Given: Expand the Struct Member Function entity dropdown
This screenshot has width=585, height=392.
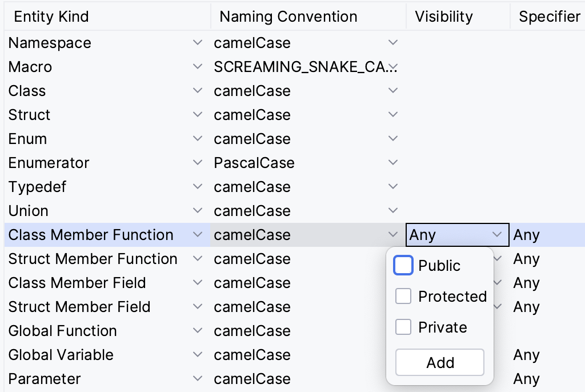Looking at the screenshot, I should 197,258.
